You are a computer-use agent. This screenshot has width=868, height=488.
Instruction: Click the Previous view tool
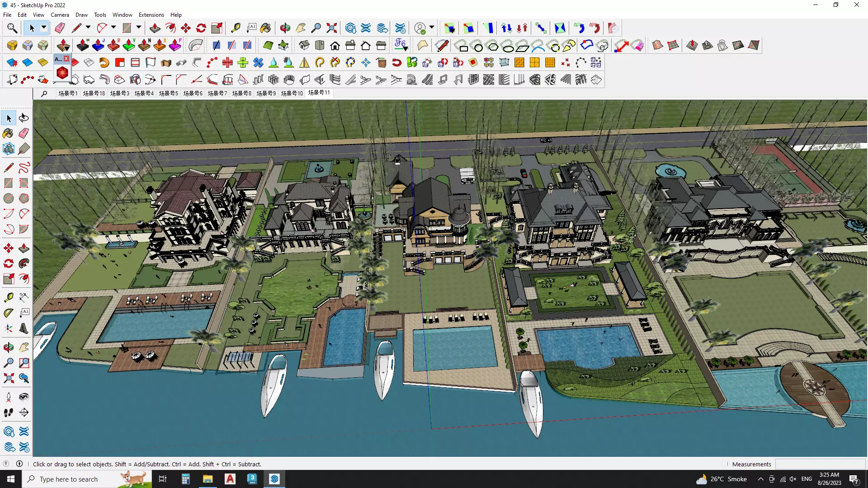coord(24,378)
